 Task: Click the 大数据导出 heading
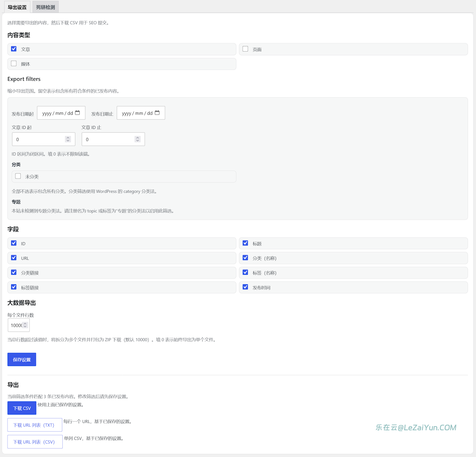point(21,303)
